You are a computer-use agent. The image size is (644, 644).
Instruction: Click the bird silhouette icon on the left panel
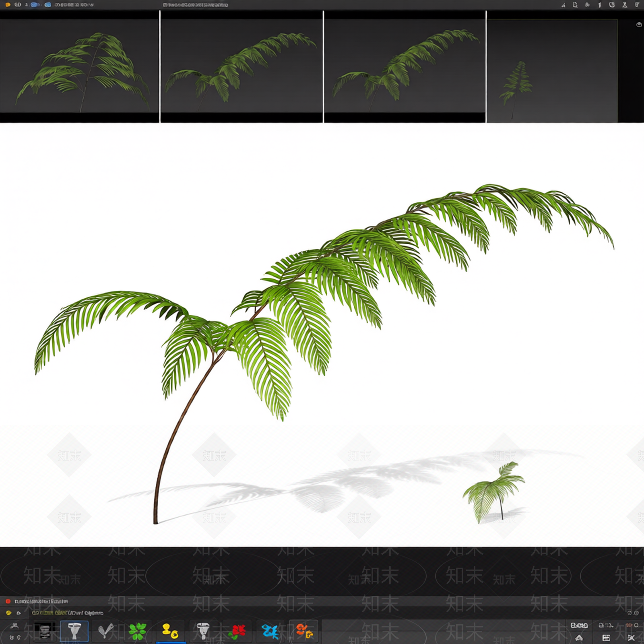[15, 626]
